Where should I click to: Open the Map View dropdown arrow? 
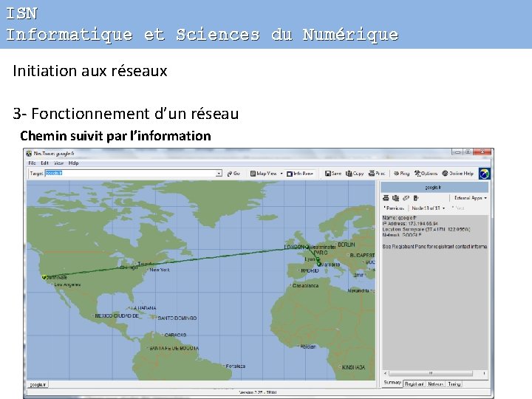coord(282,174)
